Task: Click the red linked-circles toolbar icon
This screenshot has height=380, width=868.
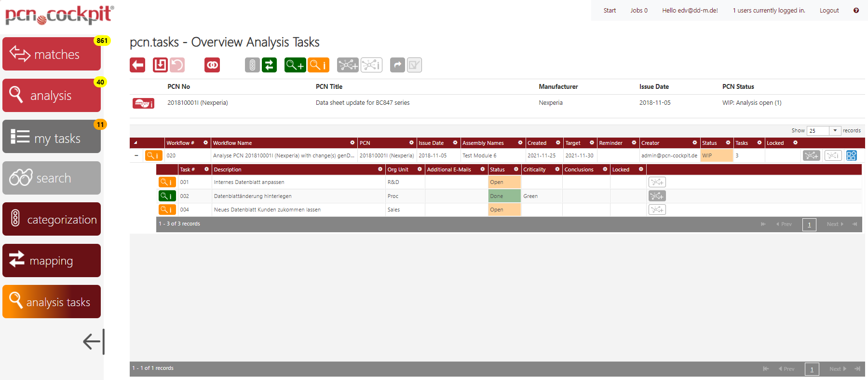Action: click(x=212, y=65)
